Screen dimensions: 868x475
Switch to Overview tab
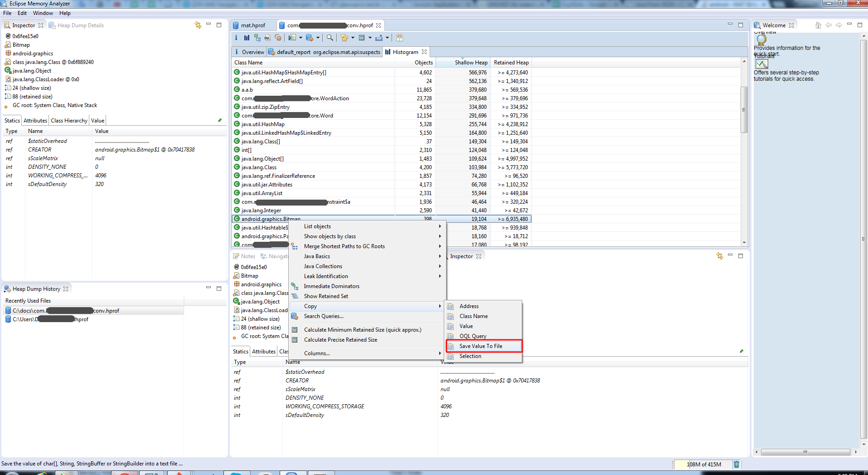[249, 52]
